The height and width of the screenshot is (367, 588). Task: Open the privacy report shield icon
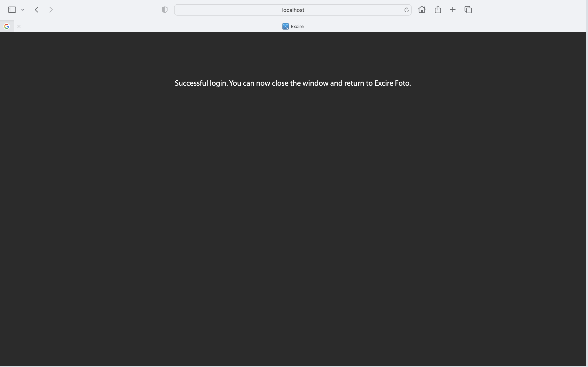(x=165, y=10)
